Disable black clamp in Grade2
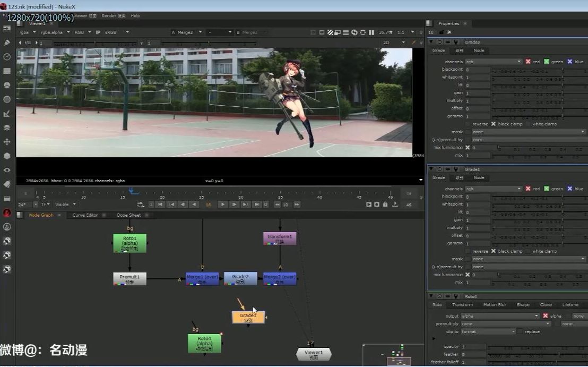Image resolution: width=588 pixels, height=367 pixels. 494,124
